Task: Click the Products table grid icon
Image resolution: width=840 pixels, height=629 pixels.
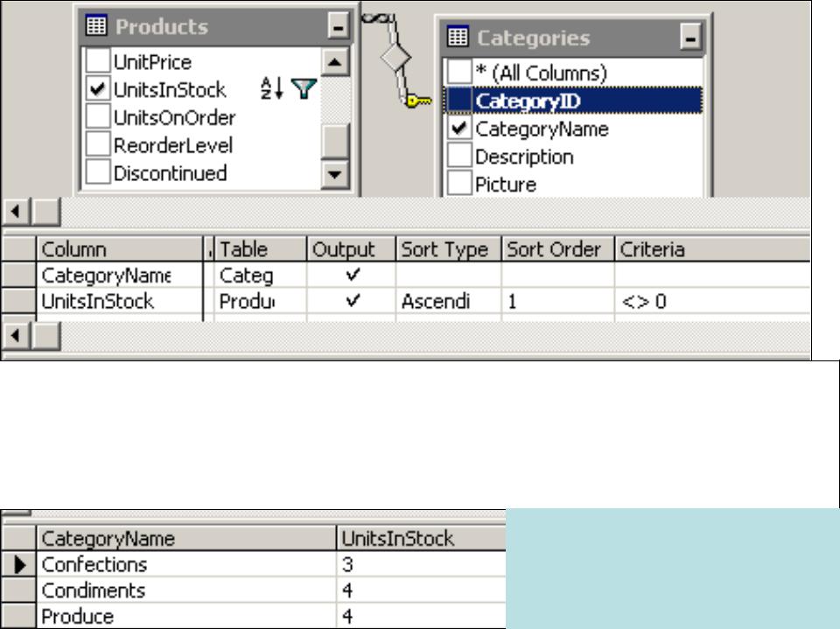Action: (x=96, y=25)
